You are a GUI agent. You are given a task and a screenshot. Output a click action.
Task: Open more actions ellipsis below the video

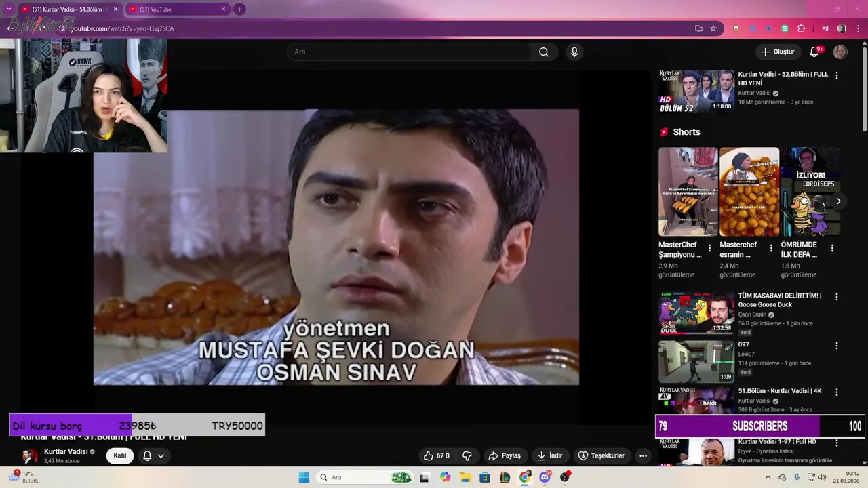[643, 455]
